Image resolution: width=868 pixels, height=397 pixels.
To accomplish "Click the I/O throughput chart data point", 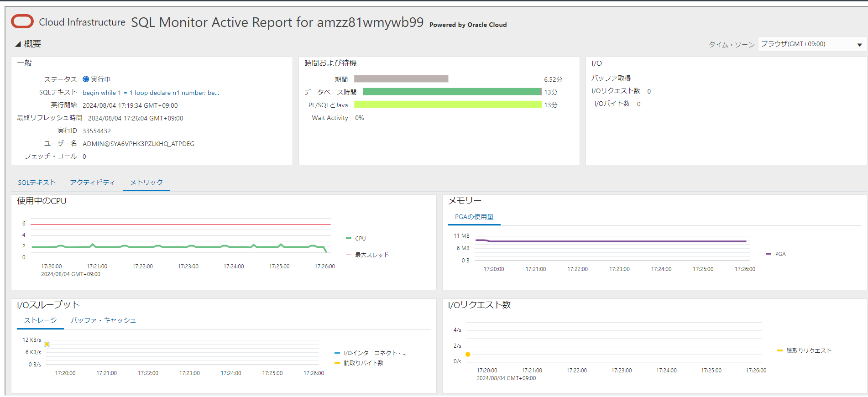I will tap(47, 344).
